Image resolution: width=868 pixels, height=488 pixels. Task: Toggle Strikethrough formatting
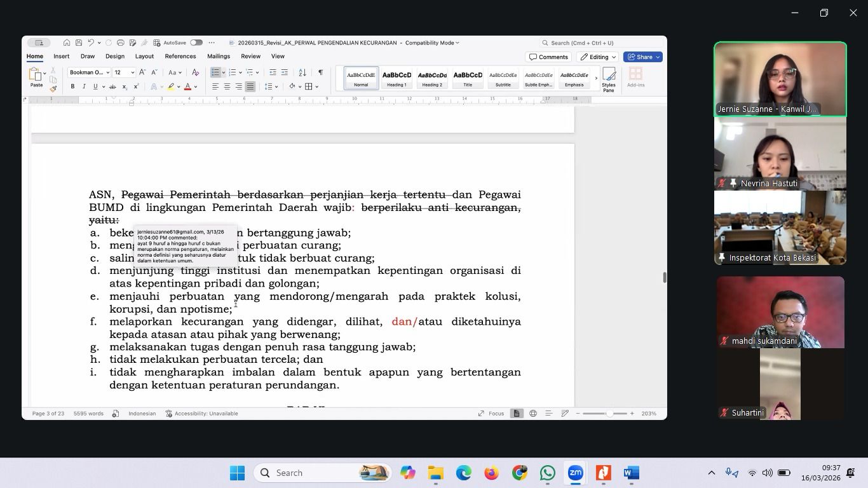112,86
